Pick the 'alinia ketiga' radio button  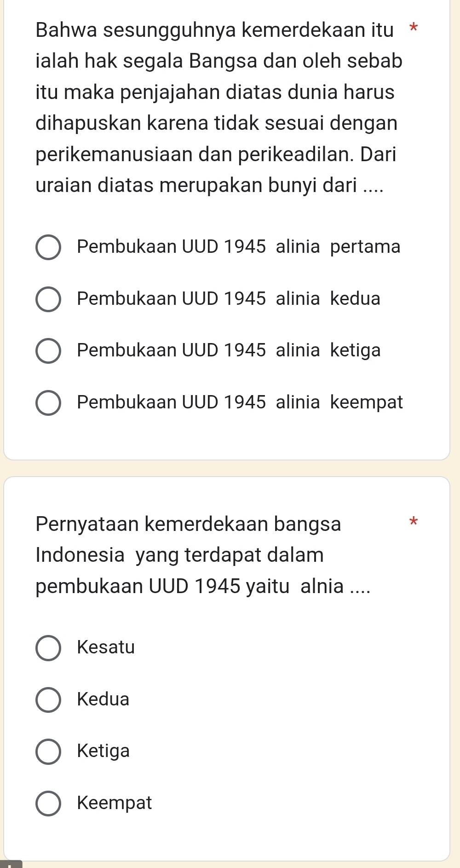(48, 351)
